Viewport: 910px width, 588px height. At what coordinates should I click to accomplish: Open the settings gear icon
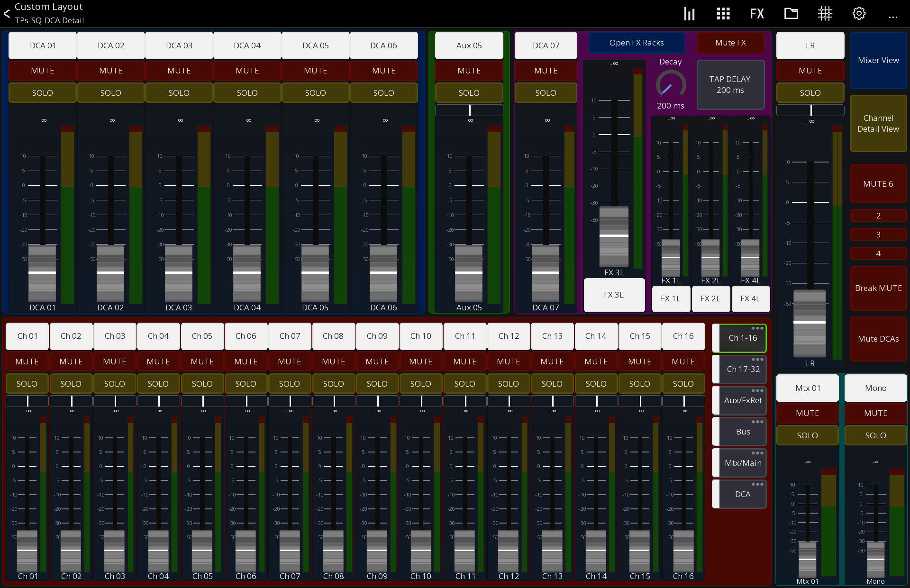[x=859, y=14]
